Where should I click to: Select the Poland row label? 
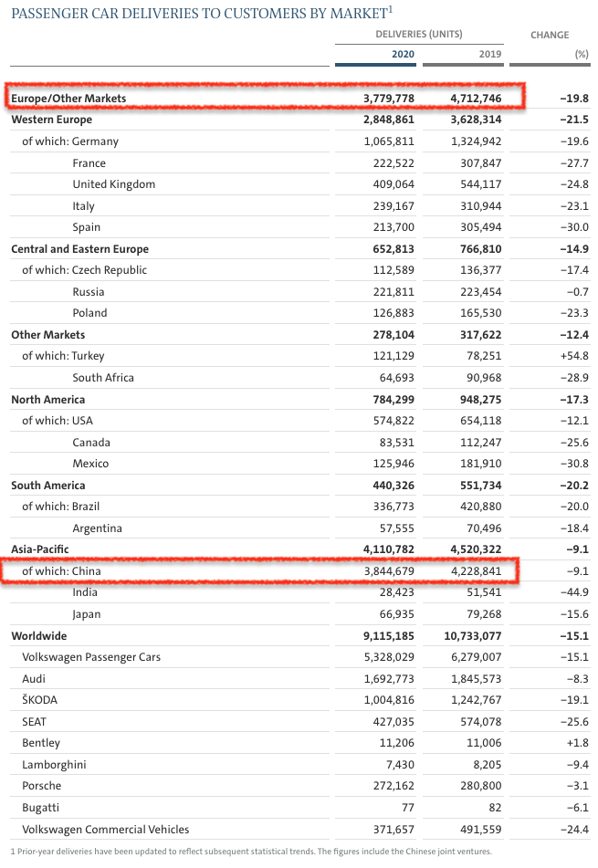(89, 313)
